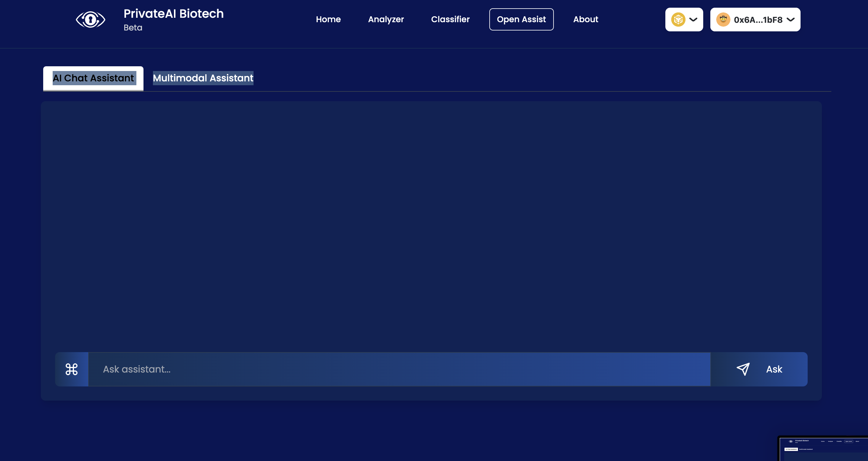Click the BNB chain network icon
The width and height of the screenshot is (868, 461).
coord(678,20)
